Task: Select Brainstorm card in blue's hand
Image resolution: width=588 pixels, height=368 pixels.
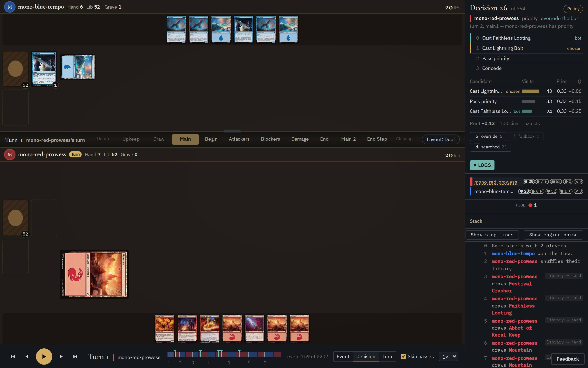Action: tap(243, 30)
